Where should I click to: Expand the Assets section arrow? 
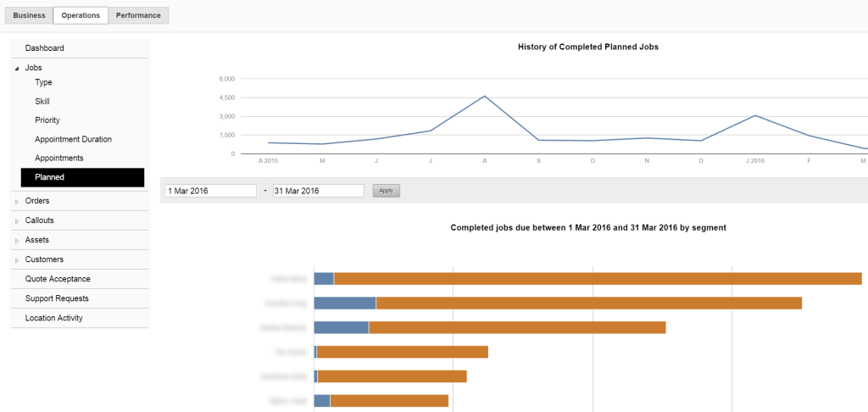pos(17,241)
